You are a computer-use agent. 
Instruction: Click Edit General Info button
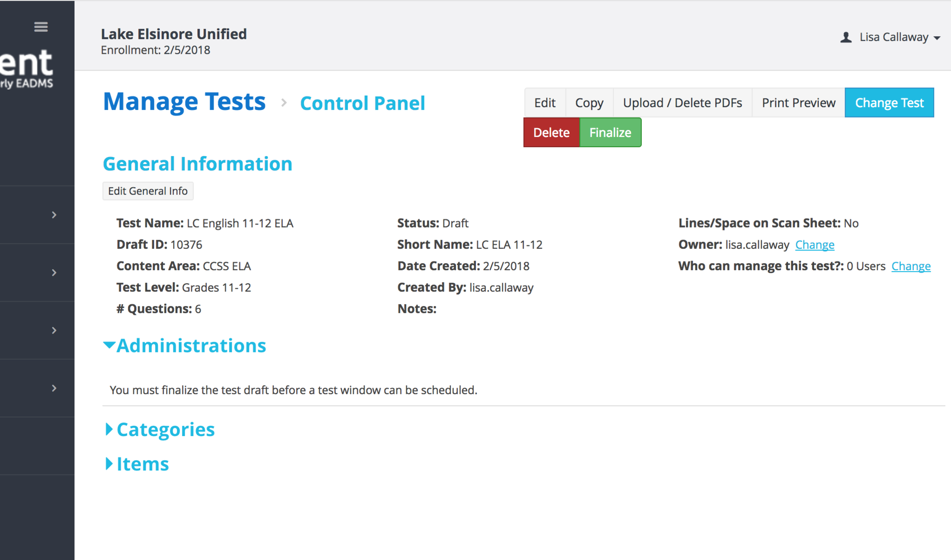(148, 191)
